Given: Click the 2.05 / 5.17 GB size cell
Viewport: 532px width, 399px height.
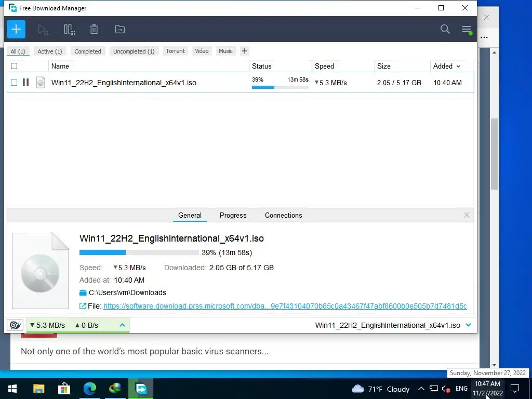Looking at the screenshot, I should click(399, 83).
